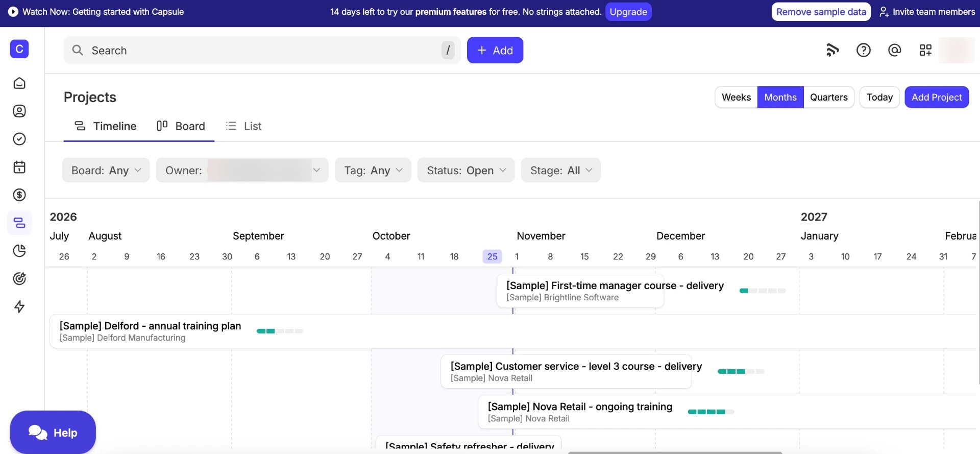This screenshot has height=454, width=980.
Task: Click the Upgrade button
Action: (628, 12)
